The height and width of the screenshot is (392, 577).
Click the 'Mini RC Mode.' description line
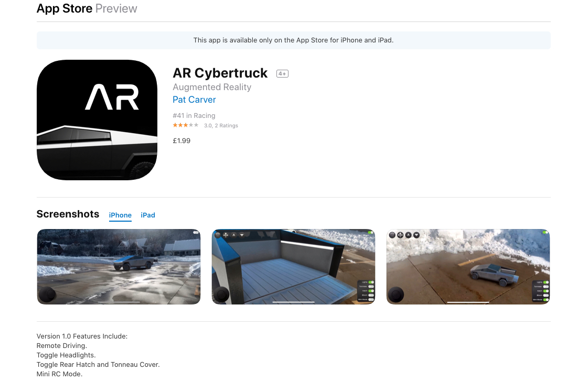(x=59, y=374)
